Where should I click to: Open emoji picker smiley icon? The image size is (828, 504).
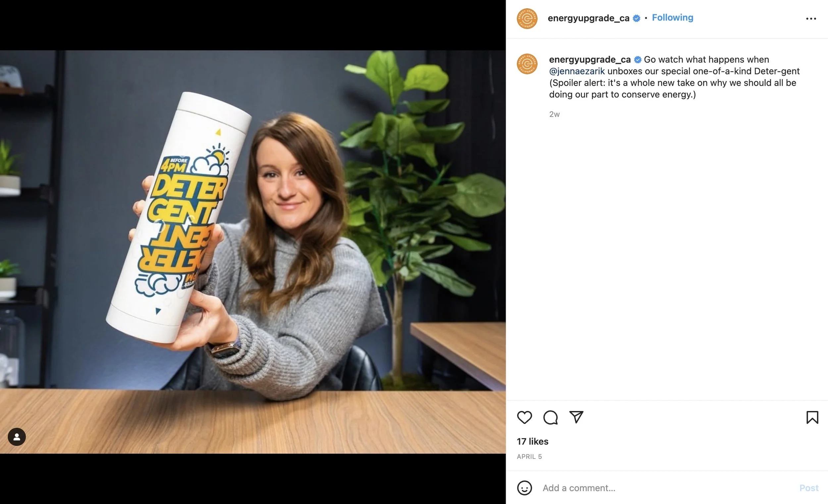pyautogui.click(x=524, y=488)
